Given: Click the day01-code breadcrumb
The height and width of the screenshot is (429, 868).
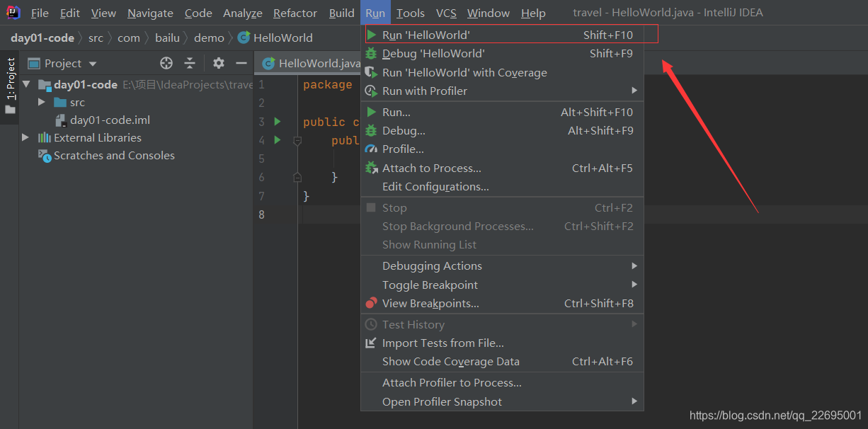Looking at the screenshot, I should (42, 38).
